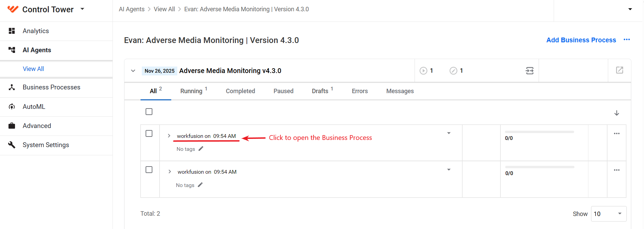Switch to the Completed tab
Screen dimensions: 644x229
(x=240, y=91)
